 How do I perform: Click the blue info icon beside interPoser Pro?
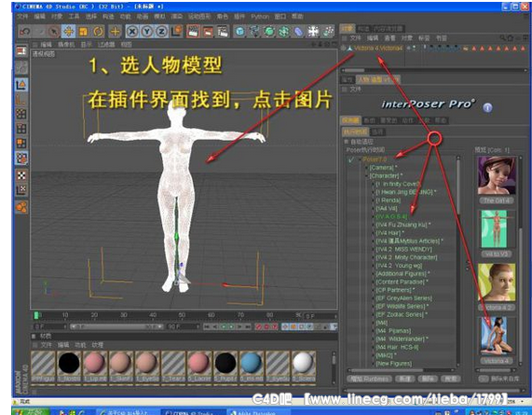pos(487,107)
